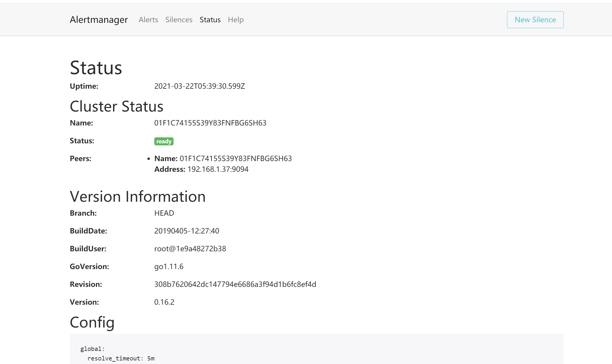Image resolution: width=612 pixels, height=364 pixels.
Task: Select BuildDate value 20190405-12:27:40
Action: click(x=187, y=231)
